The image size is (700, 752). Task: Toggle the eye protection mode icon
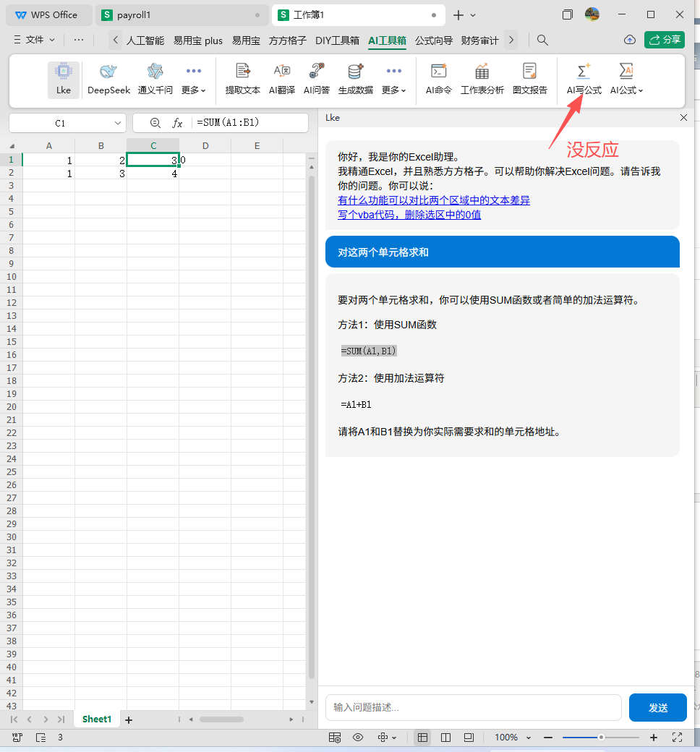point(358,738)
